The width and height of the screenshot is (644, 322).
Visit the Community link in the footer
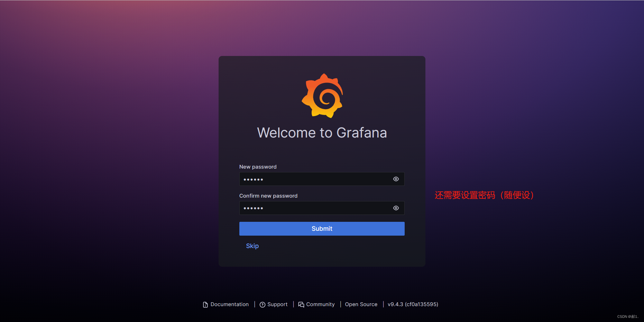[x=316, y=304]
